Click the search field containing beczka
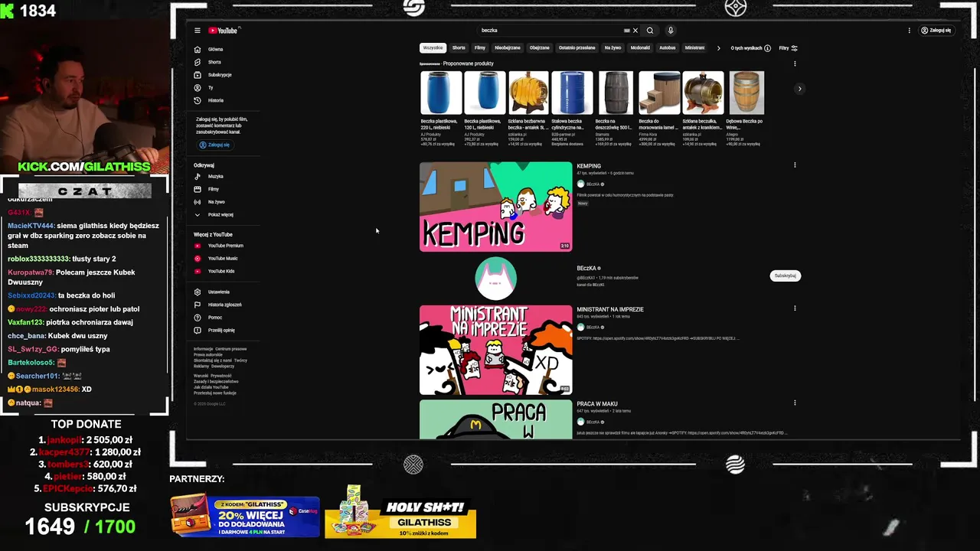 550,31
